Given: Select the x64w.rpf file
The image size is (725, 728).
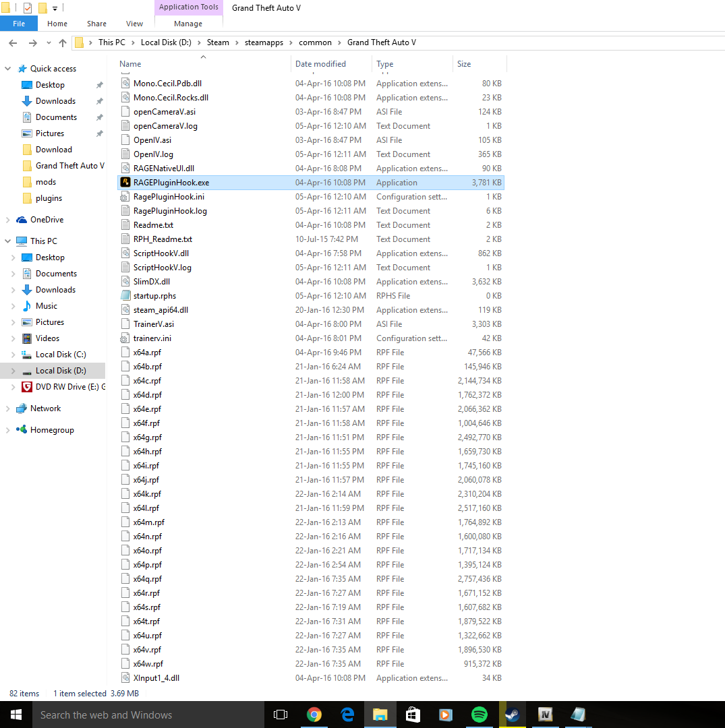Looking at the screenshot, I should (311, 664).
